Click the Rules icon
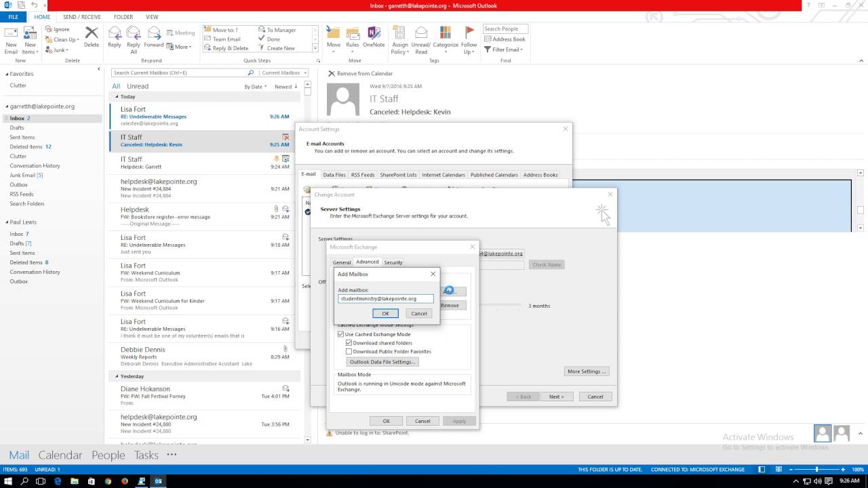868x488 pixels. coord(353,33)
